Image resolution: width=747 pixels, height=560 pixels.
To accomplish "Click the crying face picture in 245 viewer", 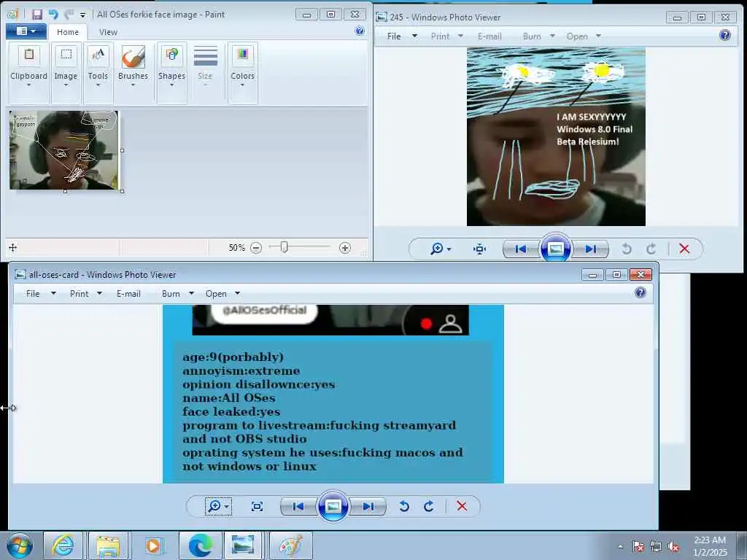I will 556,136.
